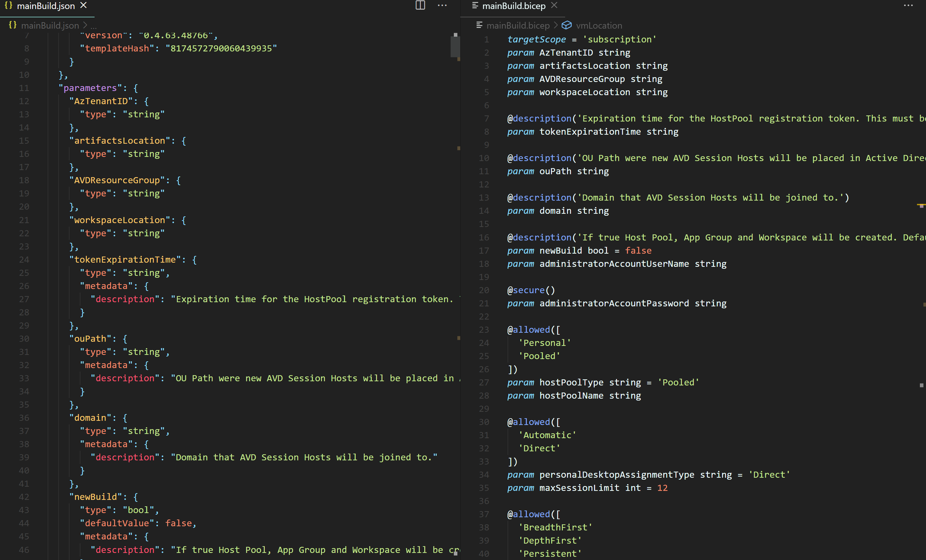Close the mainBuild.json tab
Screen dimensions: 926x560
click(x=83, y=5)
